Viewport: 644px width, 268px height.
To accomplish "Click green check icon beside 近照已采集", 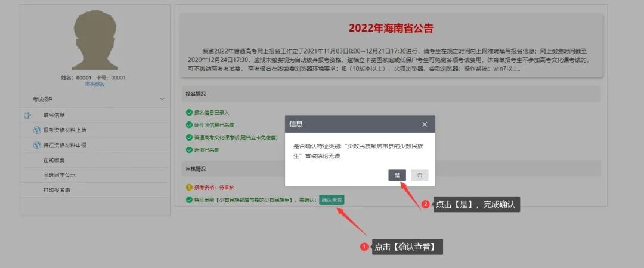I will 189,150.
